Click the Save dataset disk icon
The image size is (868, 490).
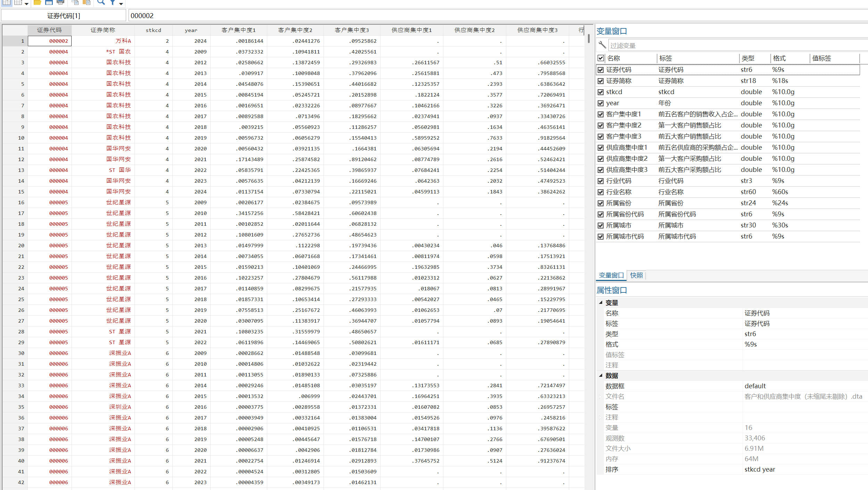(49, 2)
